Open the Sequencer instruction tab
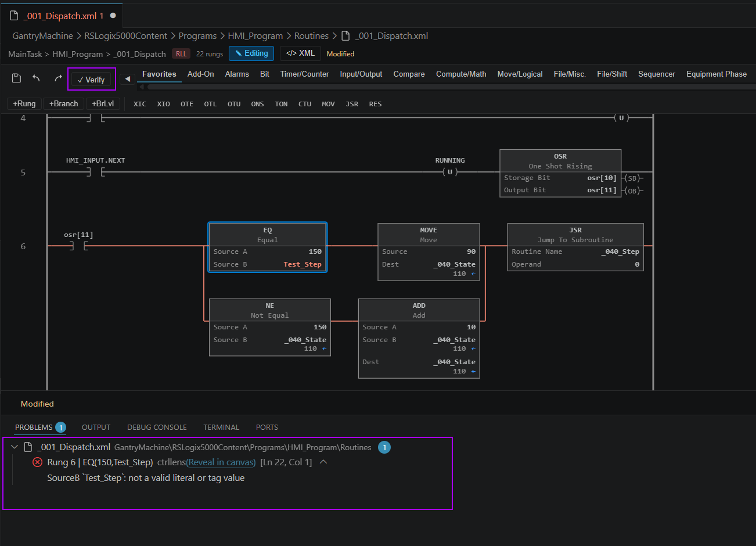The image size is (756, 546). coord(657,74)
